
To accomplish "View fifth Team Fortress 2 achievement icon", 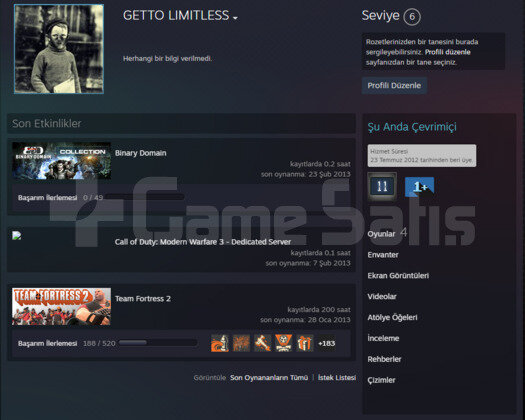I will (305, 343).
